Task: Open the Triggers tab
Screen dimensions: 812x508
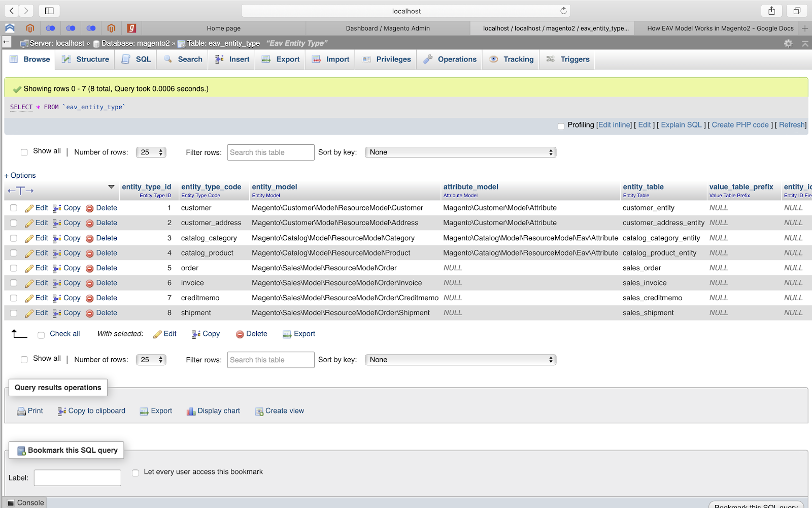Action: tap(568, 59)
